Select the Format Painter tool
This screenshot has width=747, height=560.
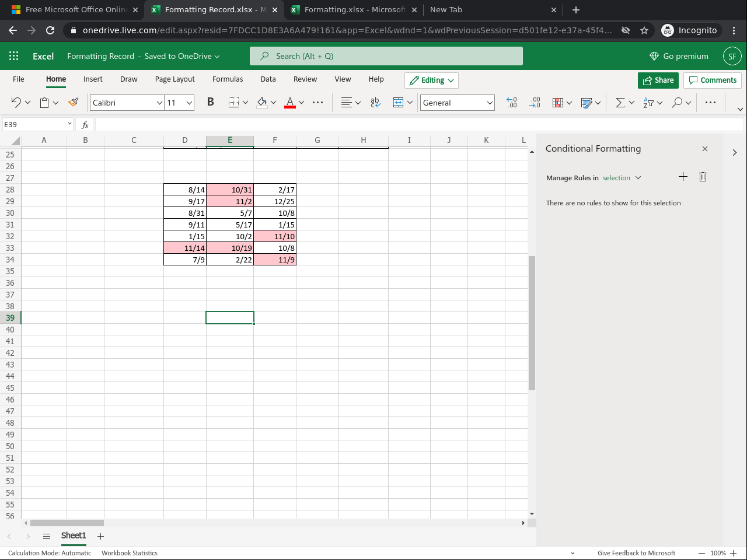74,102
